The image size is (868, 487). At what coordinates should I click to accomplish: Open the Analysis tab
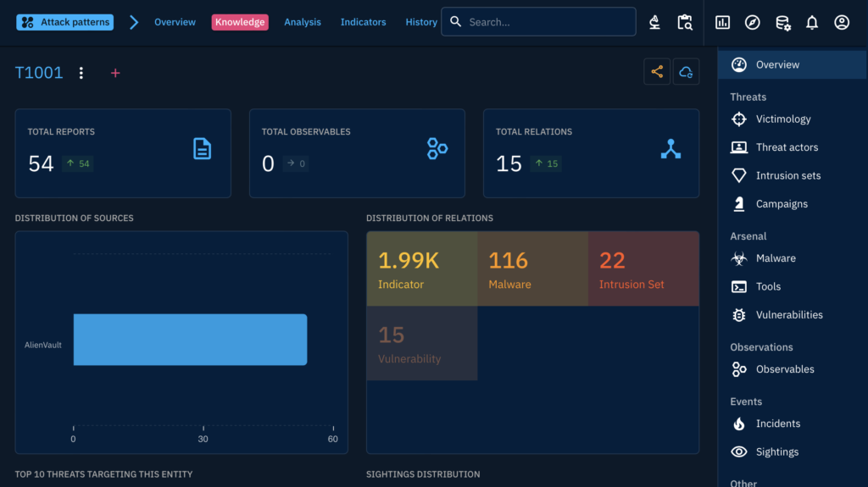click(x=303, y=22)
